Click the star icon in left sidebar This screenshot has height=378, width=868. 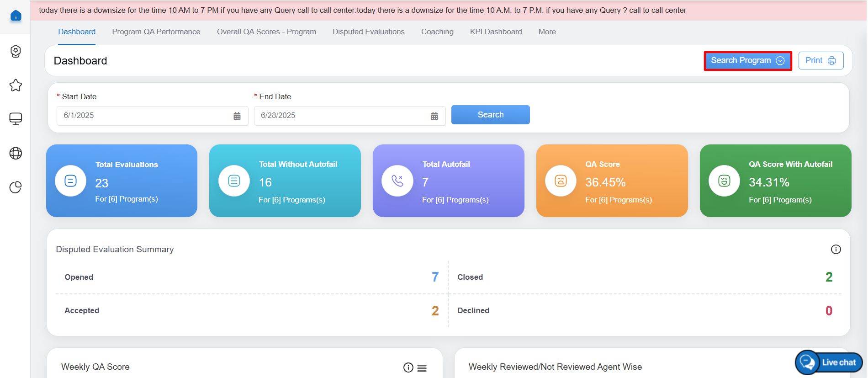[x=16, y=85]
